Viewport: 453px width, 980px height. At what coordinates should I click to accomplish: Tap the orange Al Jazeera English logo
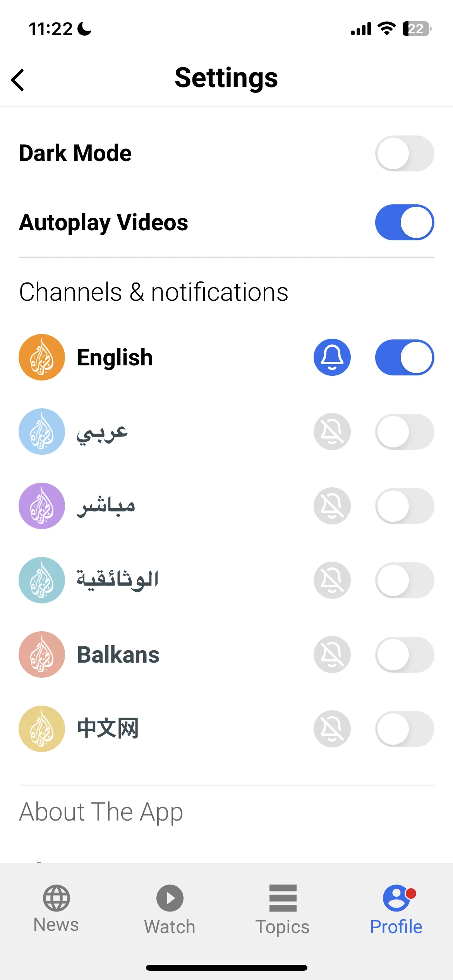[42, 357]
